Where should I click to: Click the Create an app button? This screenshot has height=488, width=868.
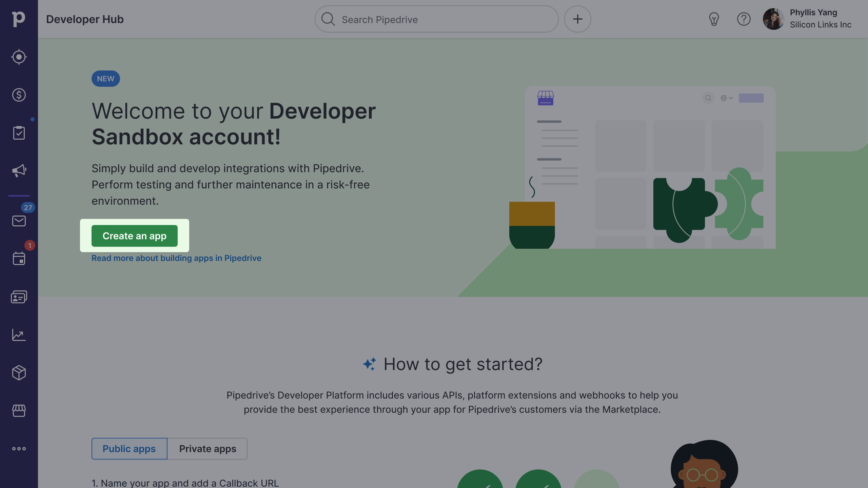tap(134, 236)
